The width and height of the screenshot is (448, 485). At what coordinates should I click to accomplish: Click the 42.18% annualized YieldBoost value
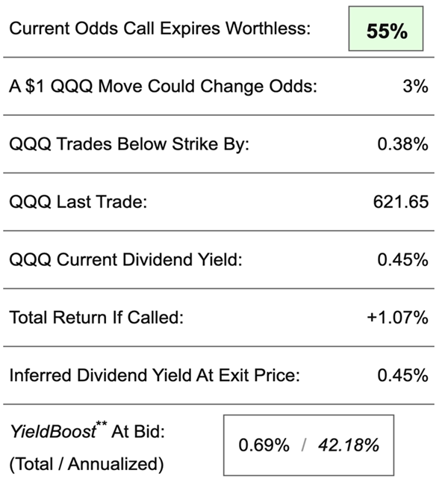tap(347, 446)
